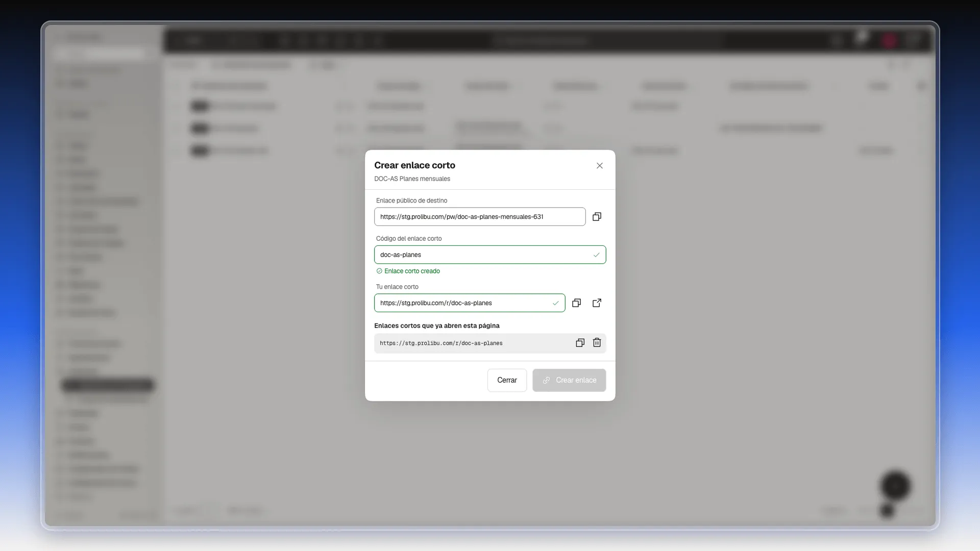Close the Crear enlace corto dialog
This screenshot has width=980, height=551.
click(600, 165)
